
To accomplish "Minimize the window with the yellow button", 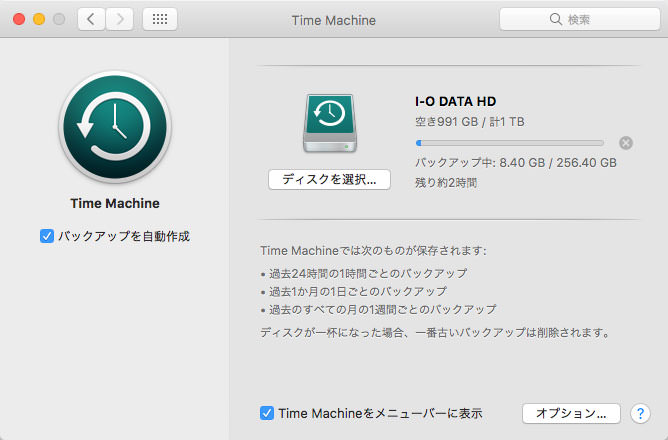I will pos(40,19).
